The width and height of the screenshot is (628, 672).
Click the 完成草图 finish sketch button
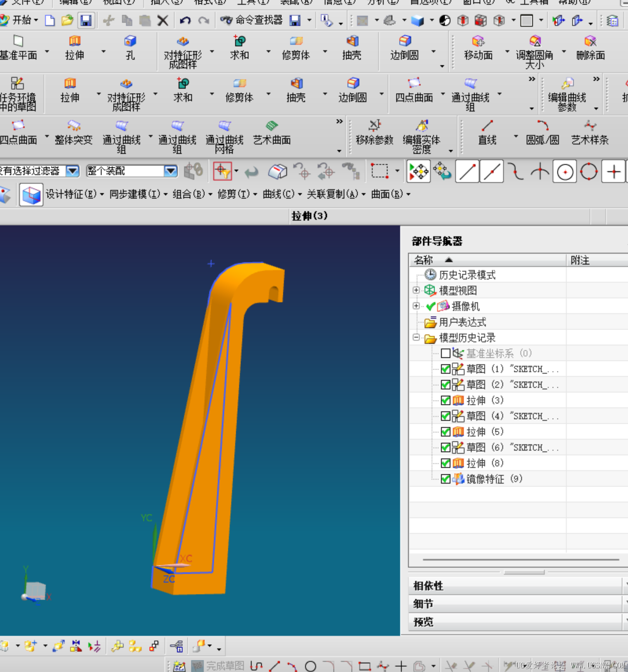[218, 666]
